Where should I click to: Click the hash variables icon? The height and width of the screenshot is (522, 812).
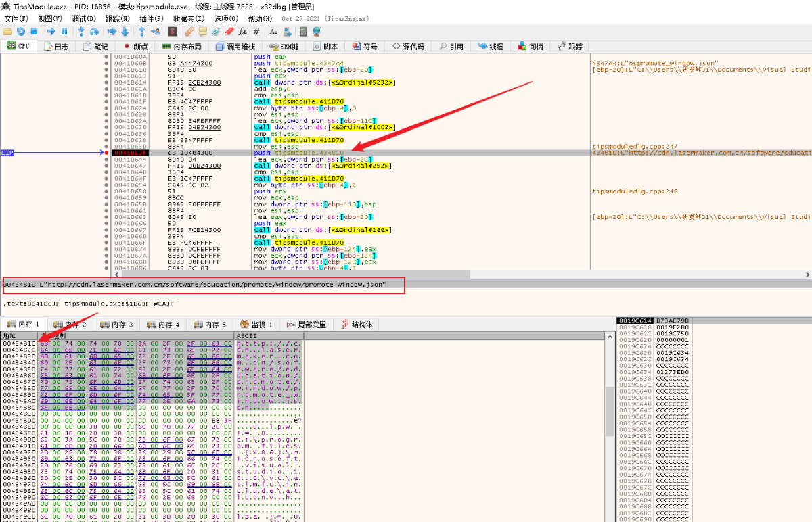coord(256,31)
